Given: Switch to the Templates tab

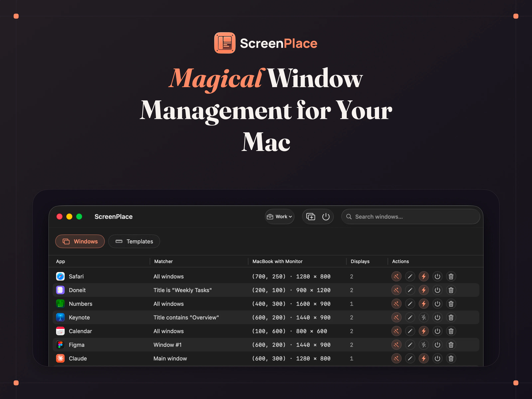Looking at the screenshot, I should point(134,241).
